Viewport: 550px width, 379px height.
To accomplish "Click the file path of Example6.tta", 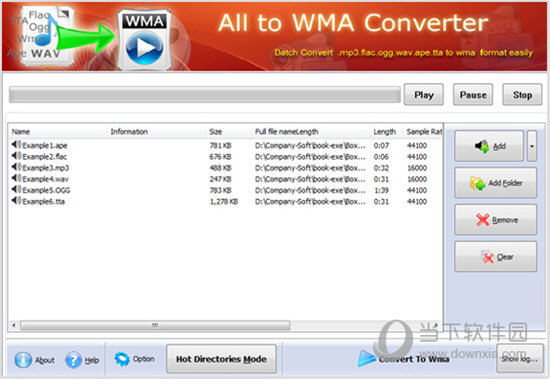I will (x=310, y=201).
